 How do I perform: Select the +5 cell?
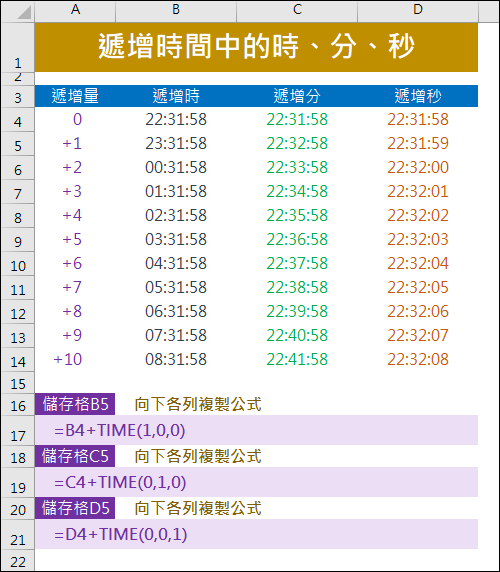point(75,240)
